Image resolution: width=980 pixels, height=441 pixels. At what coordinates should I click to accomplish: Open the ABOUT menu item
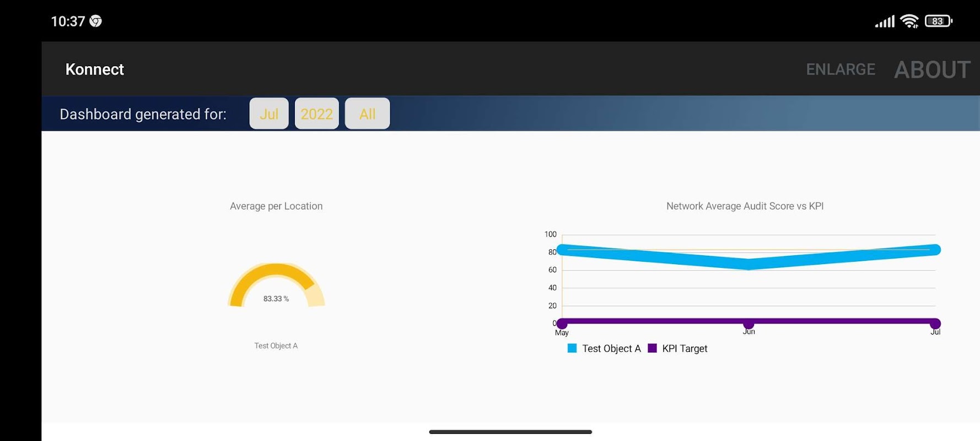pyautogui.click(x=932, y=70)
